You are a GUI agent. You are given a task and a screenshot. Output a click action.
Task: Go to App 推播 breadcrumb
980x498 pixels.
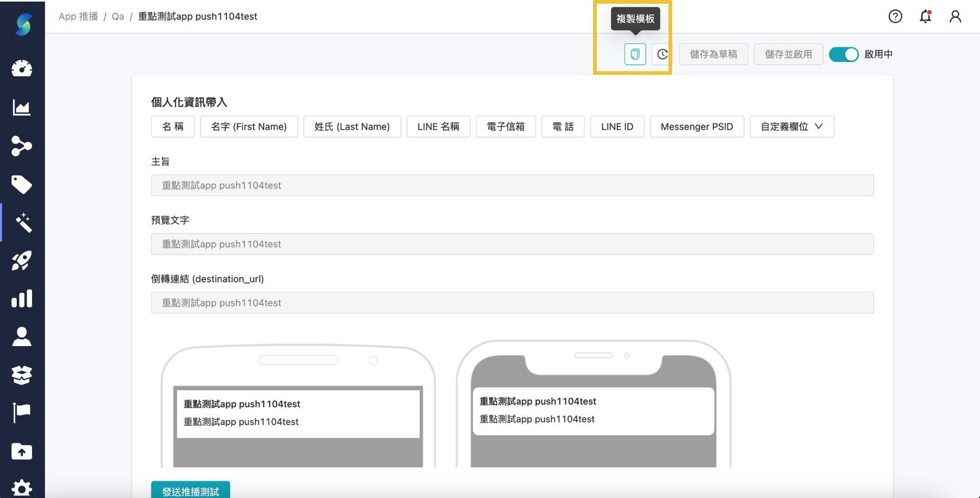[78, 16]
